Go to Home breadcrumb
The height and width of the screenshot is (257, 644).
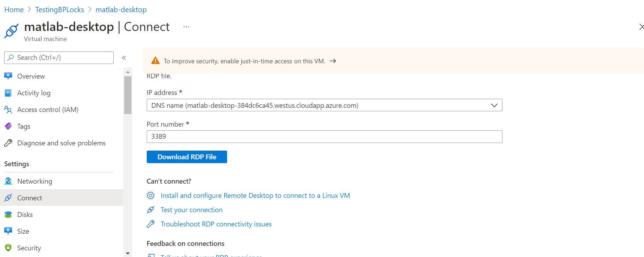point(14,10)
